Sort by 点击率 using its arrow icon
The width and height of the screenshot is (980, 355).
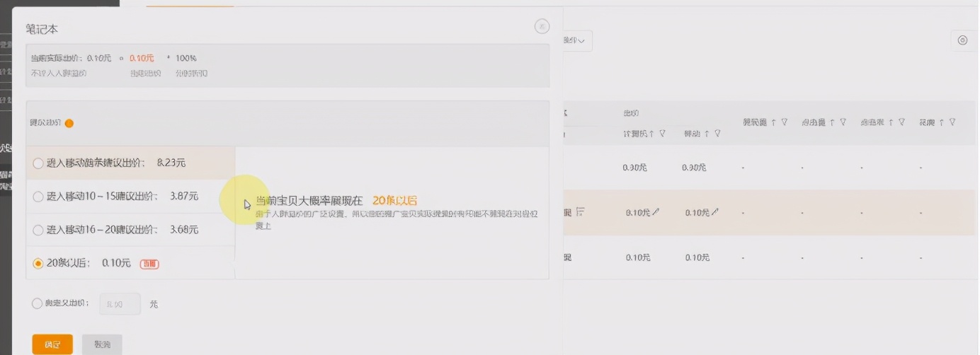pos(891,122)
